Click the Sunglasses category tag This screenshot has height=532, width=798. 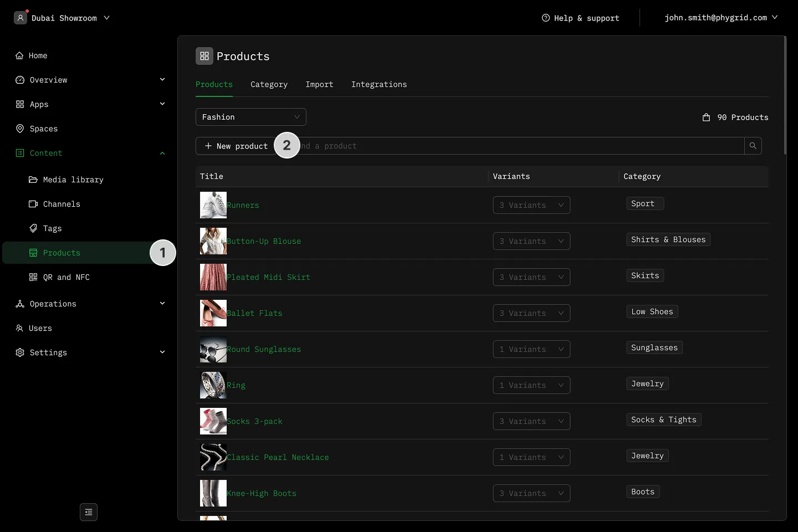point(654,347)
